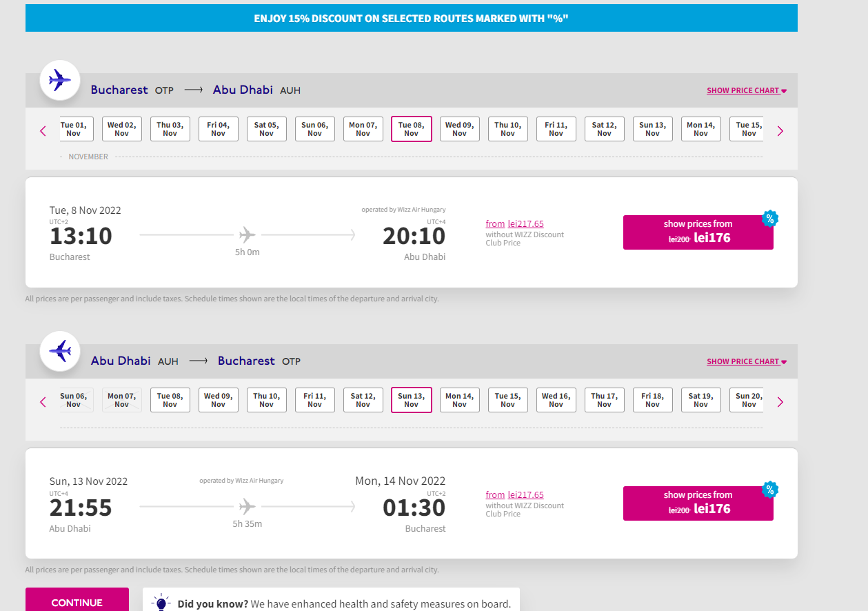Click the outbound flight discount percent badge
The height and width of the screenshot is (611, 868).
tap(770, 219)
